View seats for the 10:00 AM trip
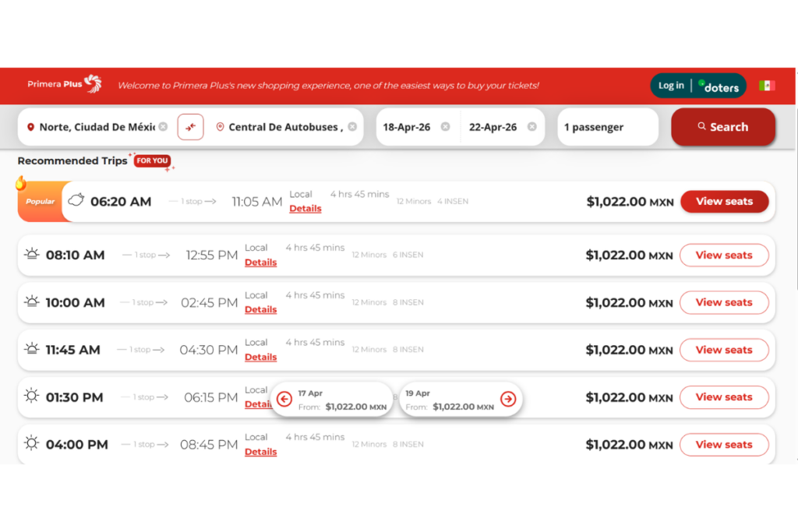Viewport: 798px width, 532px height. 724,303
